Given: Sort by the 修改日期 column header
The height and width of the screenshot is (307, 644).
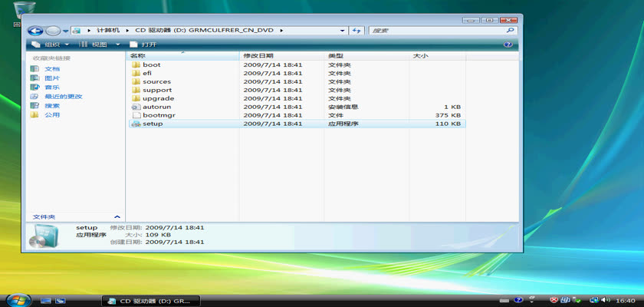Looking at the screenshot, I should (x=258, y=56).
